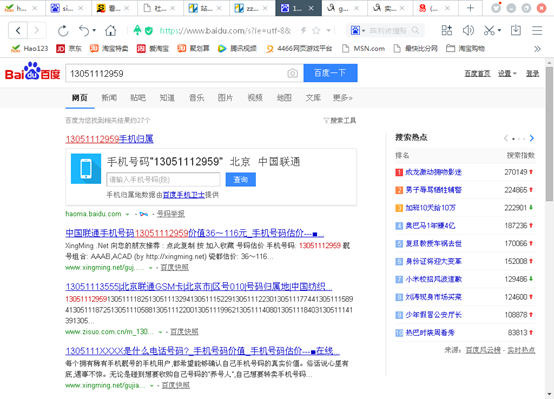
Task: Open 搜索工具 filter options
Action: [x=340, y=121]
